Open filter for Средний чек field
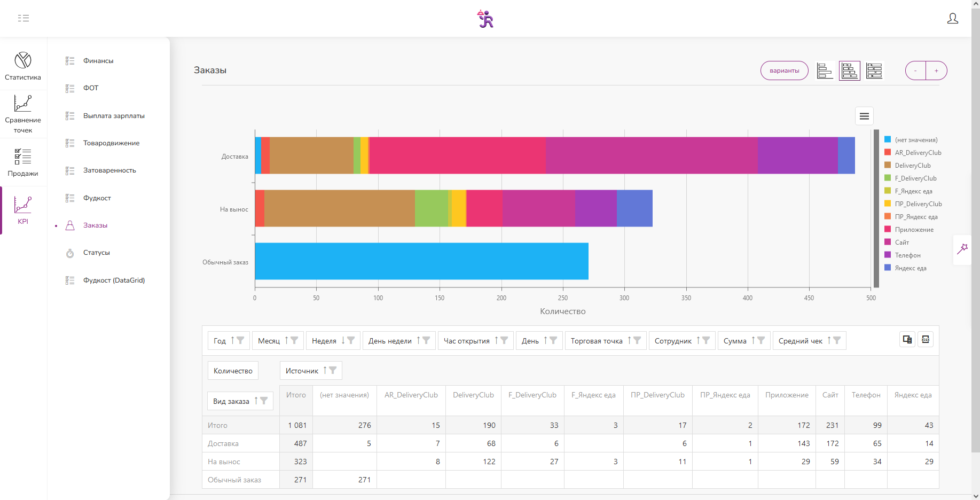 [837, 340]
